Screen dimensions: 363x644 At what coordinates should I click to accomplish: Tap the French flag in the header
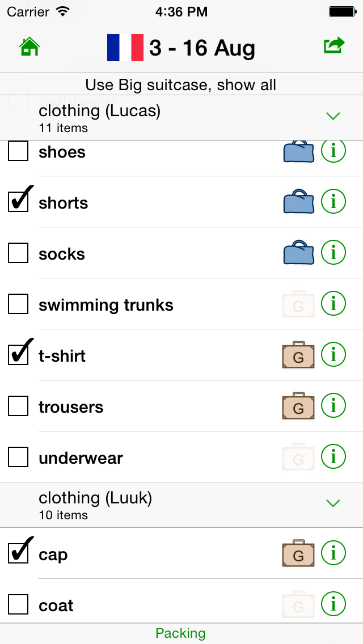click(125, 48)
